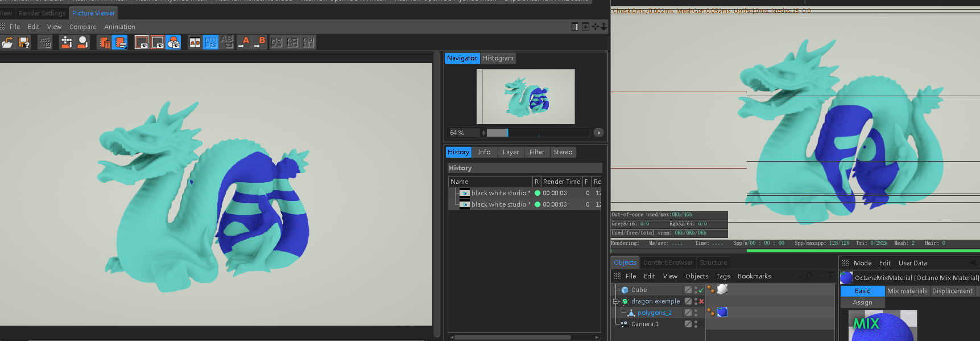Click the swap vertical/horizontal AB icon
980x341 pixels.
point(277,43)
